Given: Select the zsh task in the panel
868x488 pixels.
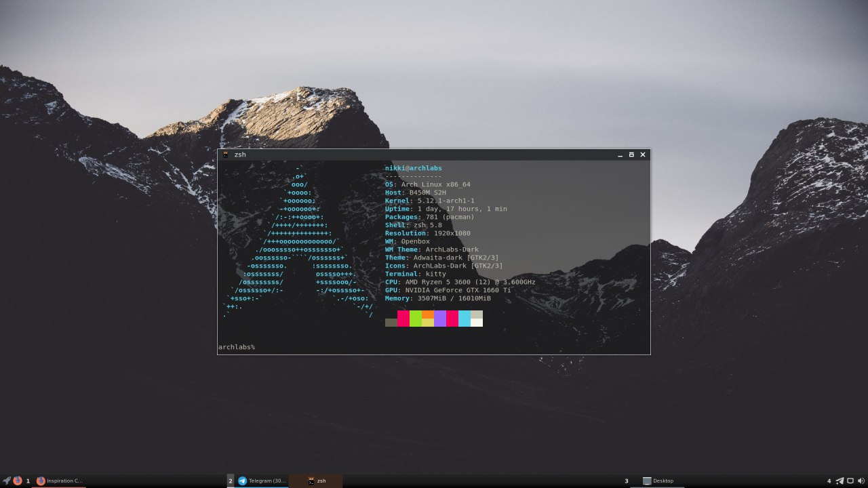Looking at the screenshot, I should tap(316, 481).
